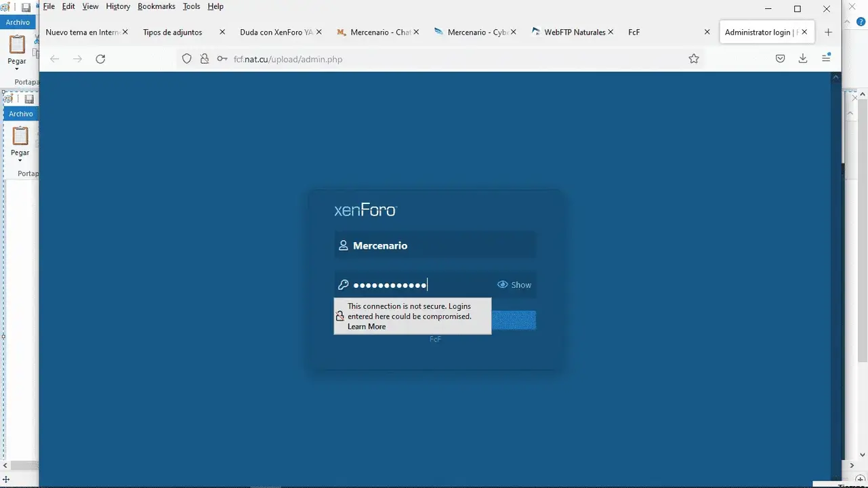
Task: Click the browser forward arrow
Action: click(x=77, y=59)
